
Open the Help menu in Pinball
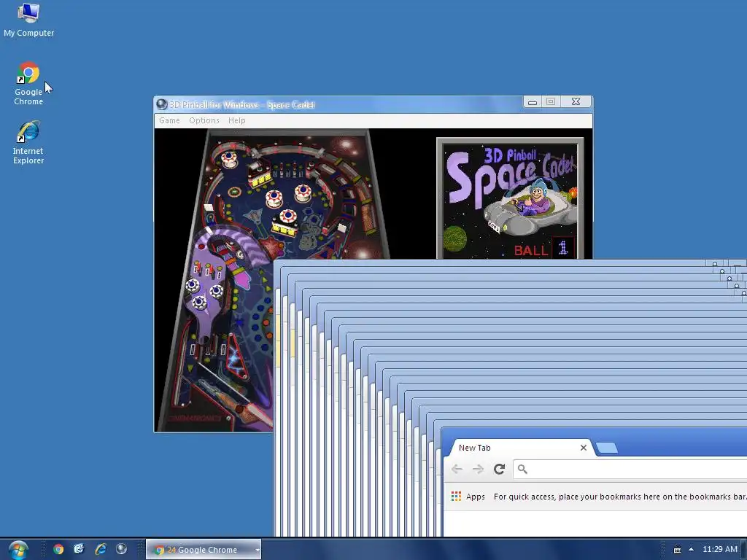[237, 120]
